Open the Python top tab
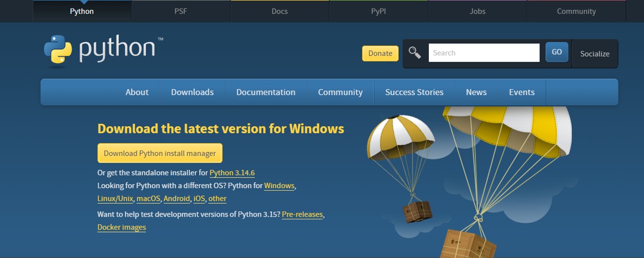The height and width of the screenshot is (258, 644). (x=82, y=11)
